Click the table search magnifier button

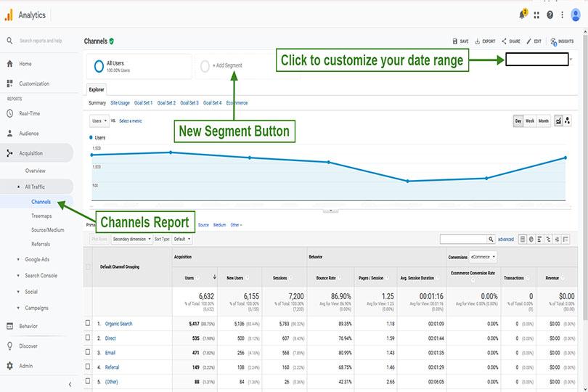[491, 240]
